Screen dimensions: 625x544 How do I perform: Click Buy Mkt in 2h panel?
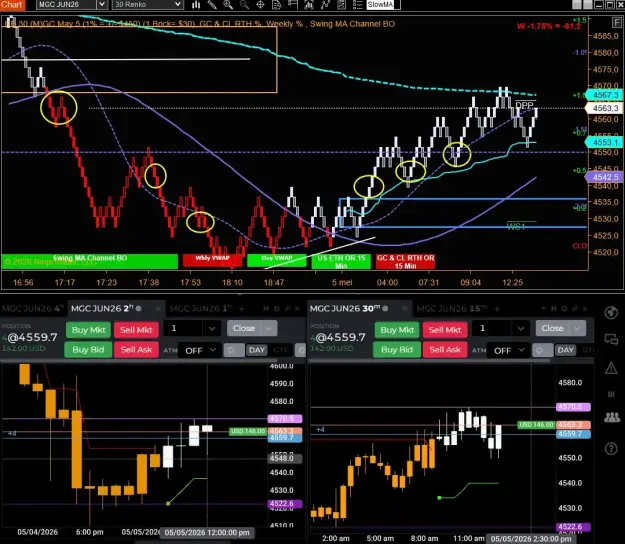pos(88,330)
